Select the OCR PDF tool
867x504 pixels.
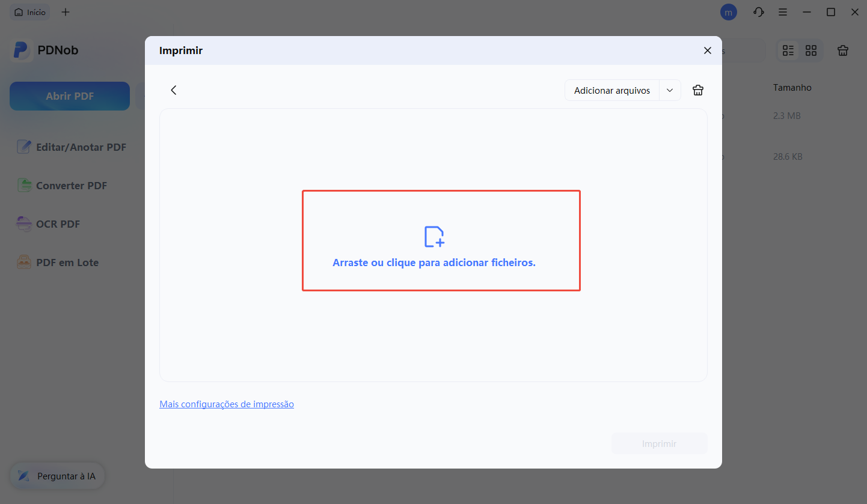pyautogui.click(x=58, y=223)
